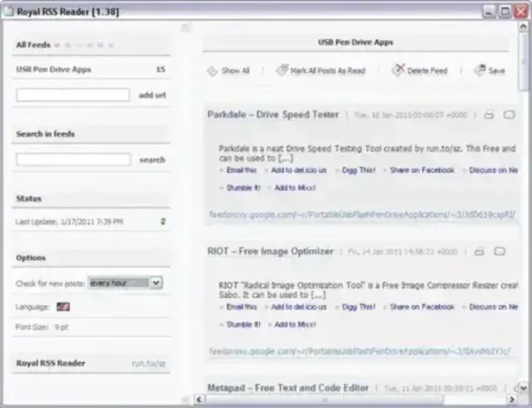
Task: Click Add to Mixx under RIOT post
Action: (x=295, y=325)
